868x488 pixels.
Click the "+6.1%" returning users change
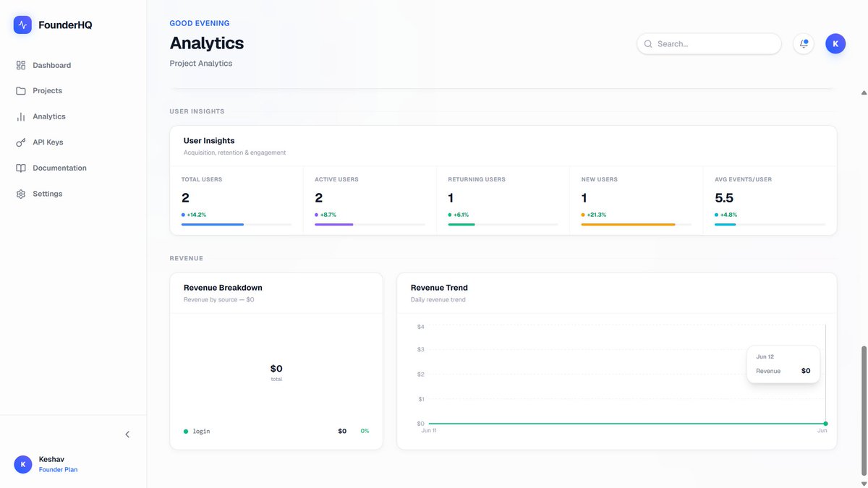click(461, 215)
